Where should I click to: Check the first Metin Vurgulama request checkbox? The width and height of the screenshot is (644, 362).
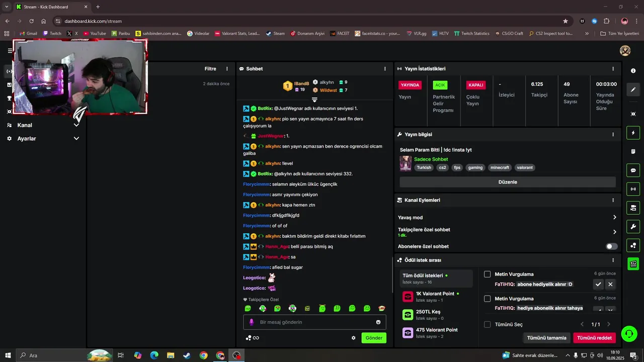coord(487,274)
